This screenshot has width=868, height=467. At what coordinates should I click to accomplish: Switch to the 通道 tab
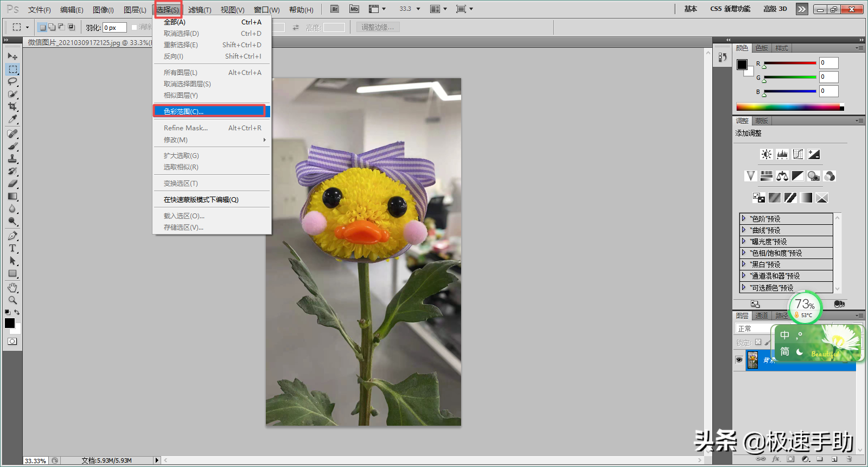click(x=762, y=315)
